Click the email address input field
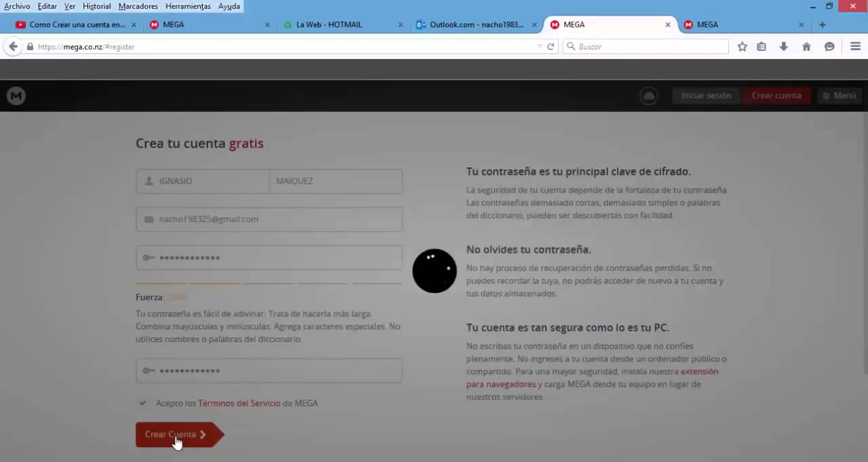868x462 pixels. [269, 219]
